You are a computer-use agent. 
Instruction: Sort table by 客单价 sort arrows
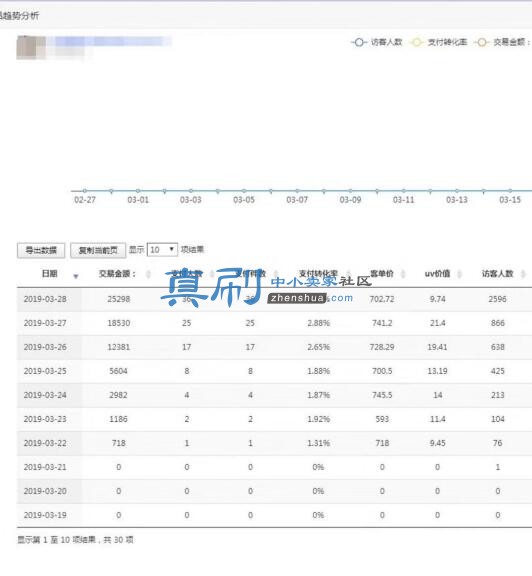403,274
